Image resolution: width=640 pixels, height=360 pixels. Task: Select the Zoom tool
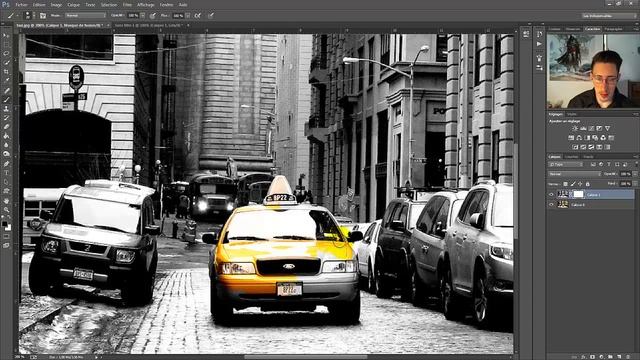pos(6,210)
